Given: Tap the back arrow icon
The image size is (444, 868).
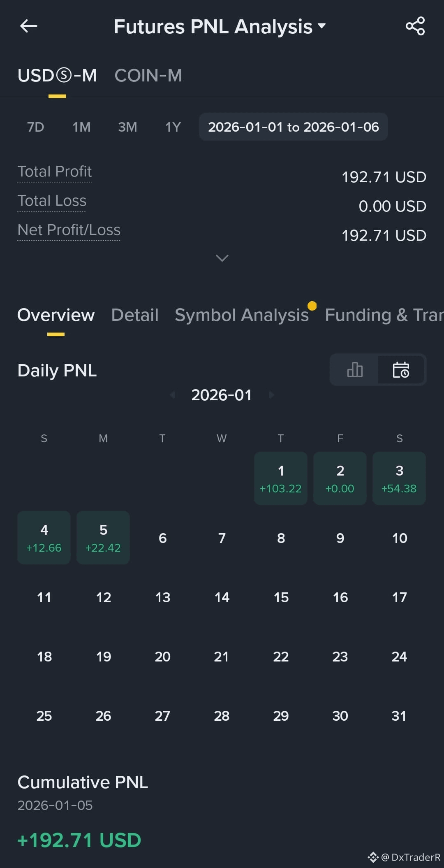Looking at the screenshot, I should pyautogui.click(x=28, y=26).
